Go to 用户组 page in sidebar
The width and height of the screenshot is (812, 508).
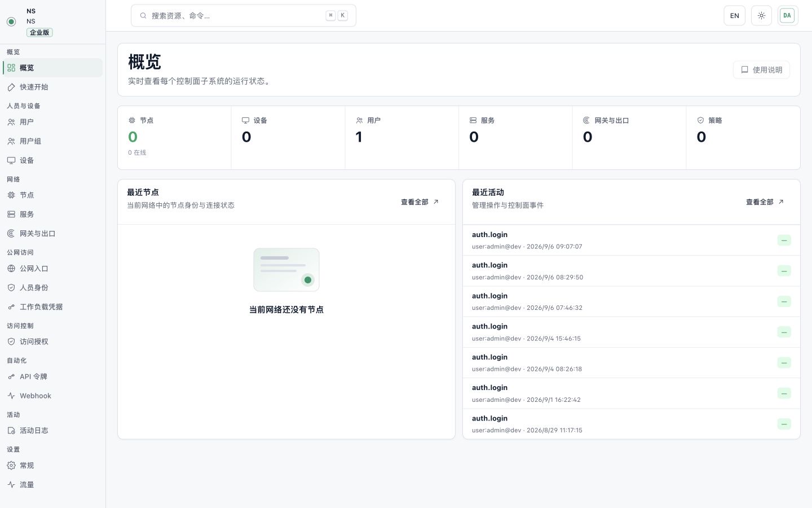[x=53, y=141]
